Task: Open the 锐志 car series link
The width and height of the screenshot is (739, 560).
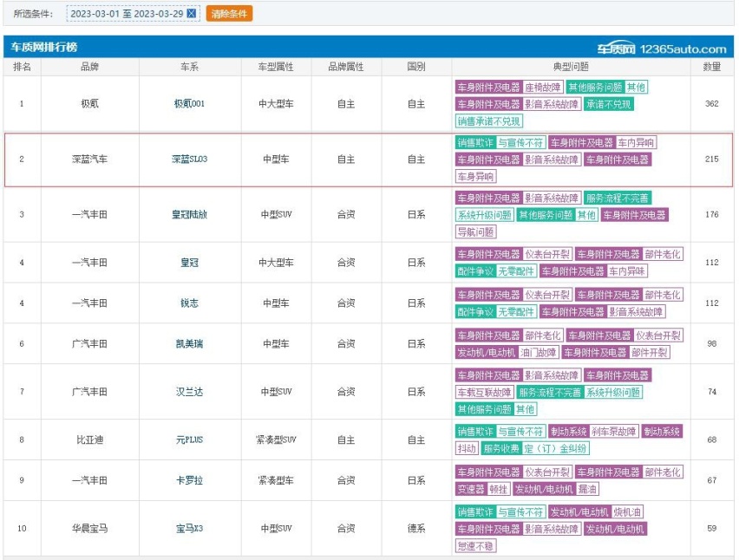Action: (189, 303)
